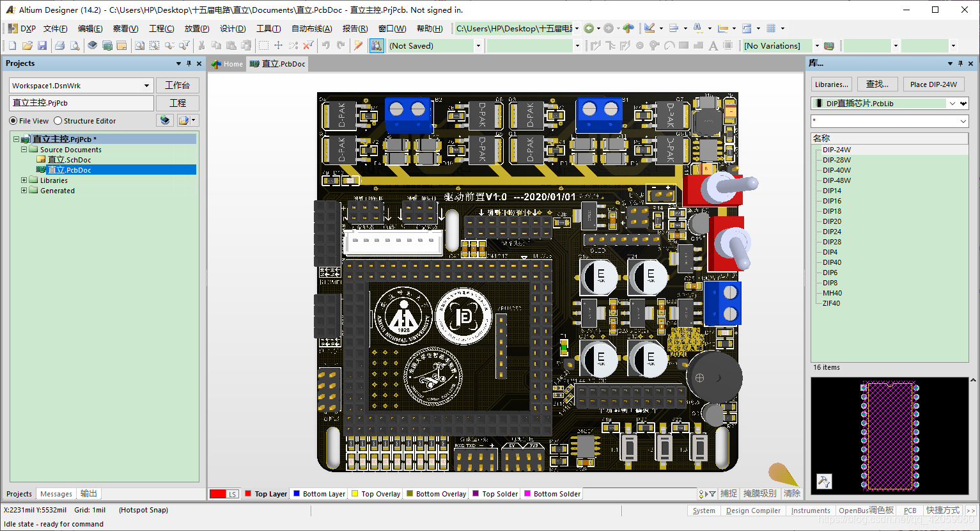Click the undo arrow icon

pos(326,45)
